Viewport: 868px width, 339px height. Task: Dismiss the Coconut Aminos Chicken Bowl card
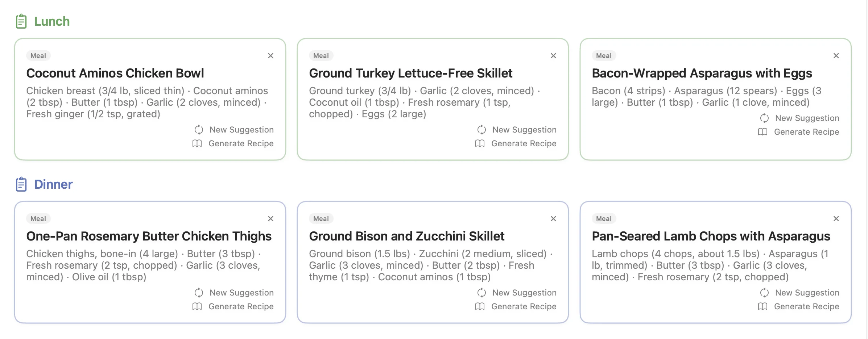tap(270, 55)
